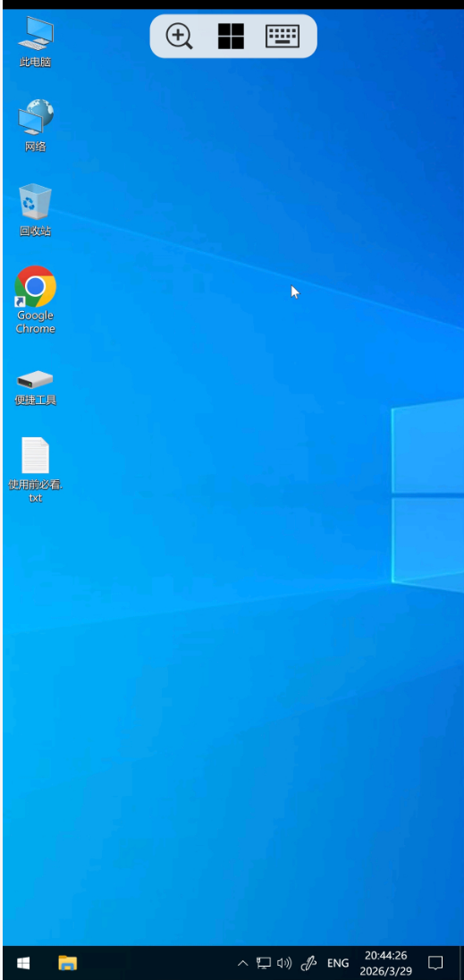Screen dimensions: 464x980
Task: Open the on-screen keyboard from floating toolbar
Action: 283,37
